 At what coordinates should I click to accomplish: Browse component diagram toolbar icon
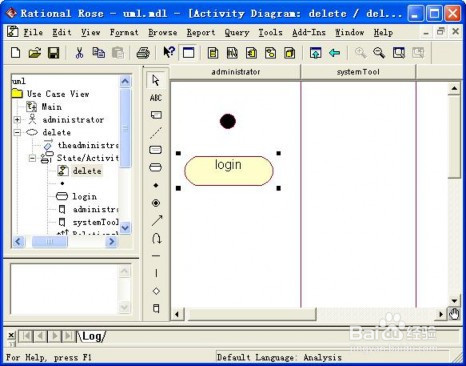coord(251,53)
